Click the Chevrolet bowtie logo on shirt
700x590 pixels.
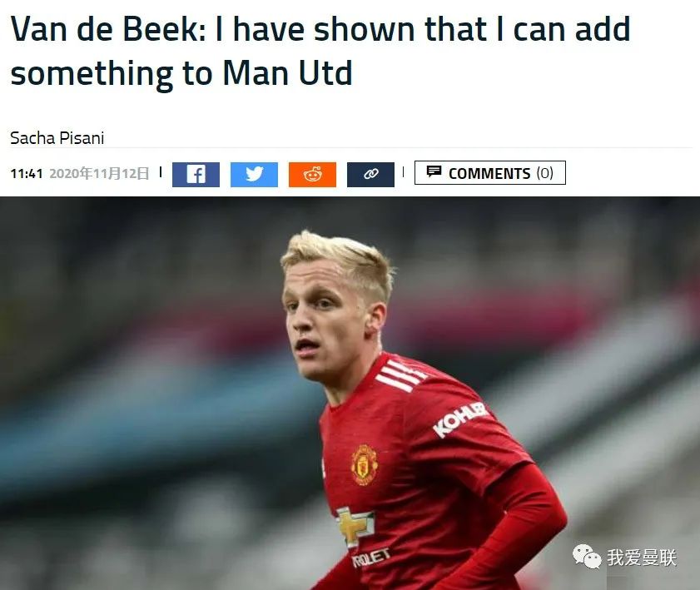[x=355, y=527]
